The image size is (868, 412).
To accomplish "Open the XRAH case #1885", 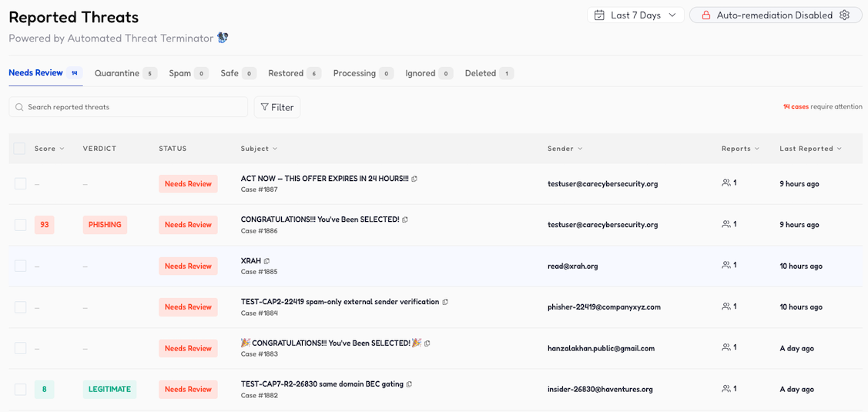I will 251,261.
